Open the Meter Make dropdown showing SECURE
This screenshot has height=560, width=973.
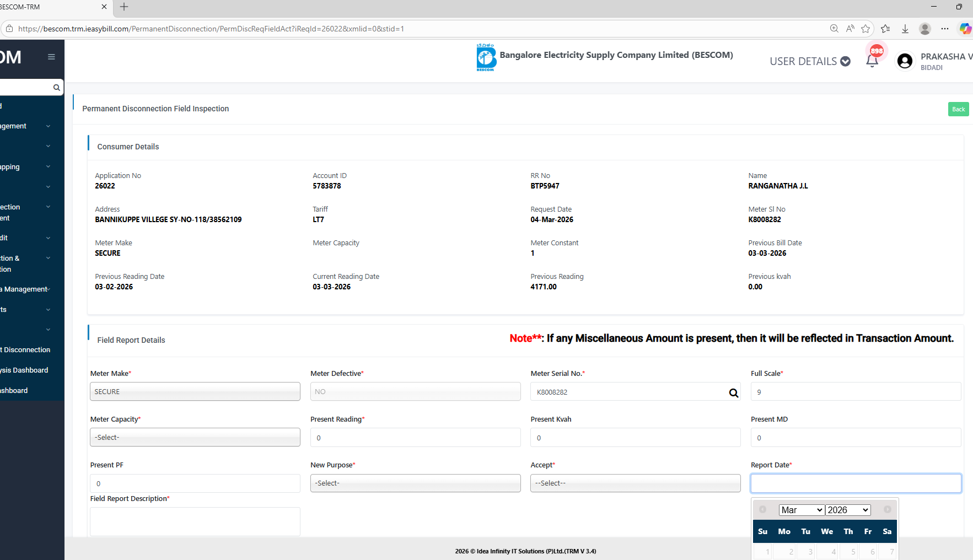(195, 391)
